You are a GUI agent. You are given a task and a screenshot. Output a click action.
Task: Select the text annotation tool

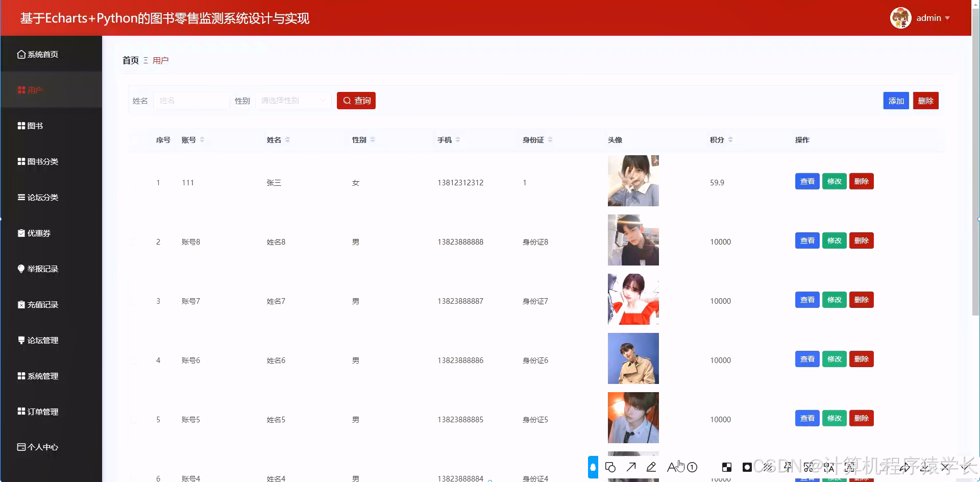[672, 467]
